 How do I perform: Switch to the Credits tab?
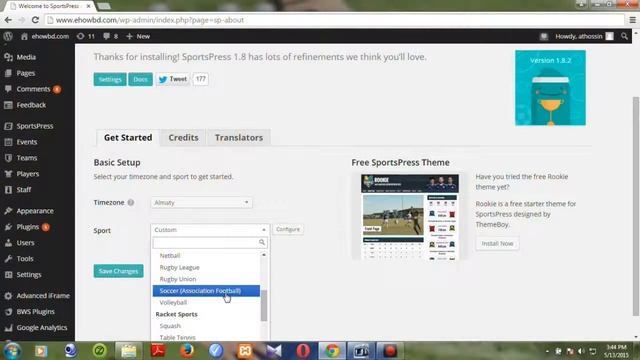click(183, 138)
